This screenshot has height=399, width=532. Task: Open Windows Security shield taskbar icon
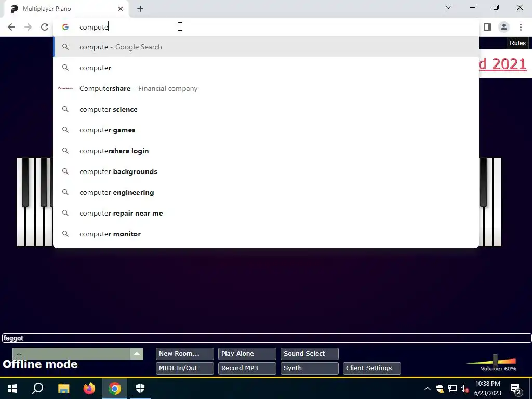coord(140,389)
